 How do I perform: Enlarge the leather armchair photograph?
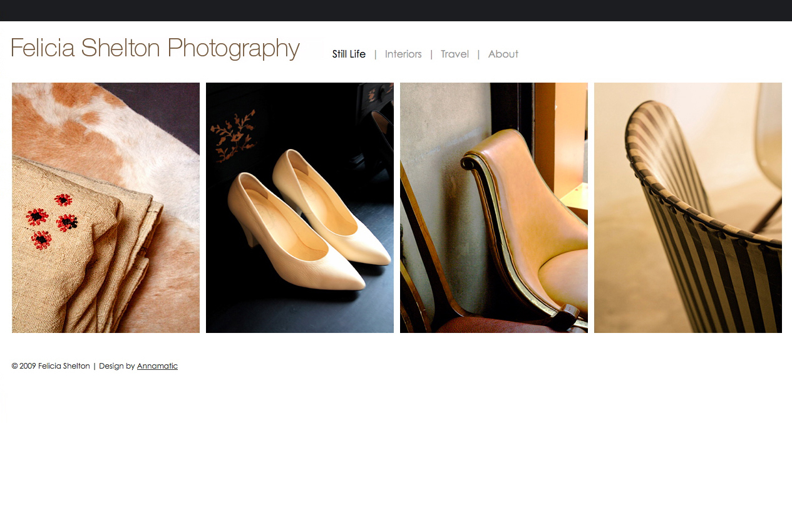coord(493,207)
